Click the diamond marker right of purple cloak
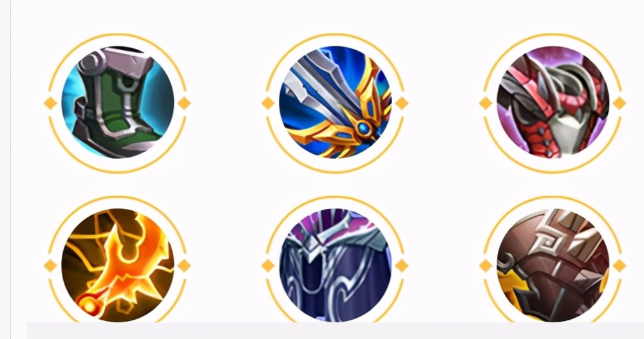 pyautogui.click(x=402, y=266)
